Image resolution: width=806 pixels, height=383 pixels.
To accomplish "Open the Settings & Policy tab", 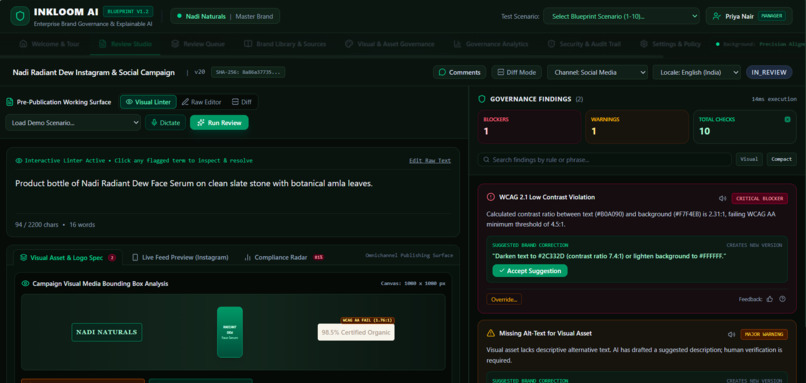I will tap(671, 44).
